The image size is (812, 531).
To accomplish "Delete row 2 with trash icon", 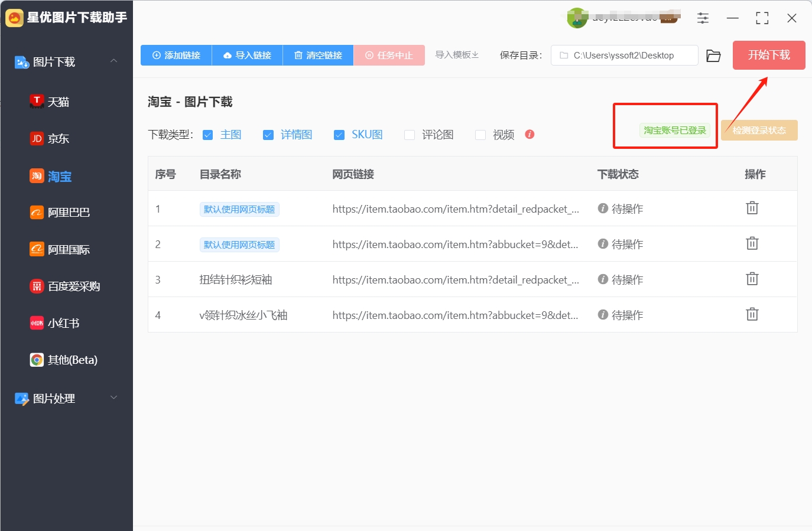I will [x=752, y=243].
